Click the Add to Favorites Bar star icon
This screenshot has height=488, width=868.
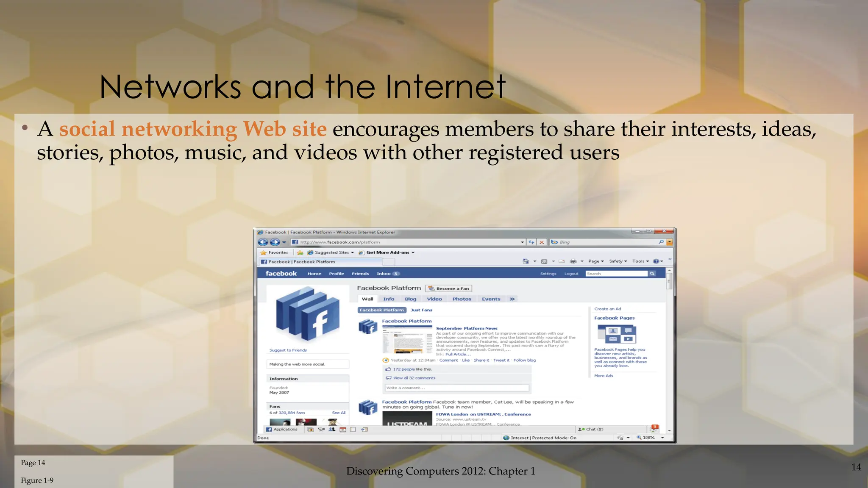click(300, 252)
